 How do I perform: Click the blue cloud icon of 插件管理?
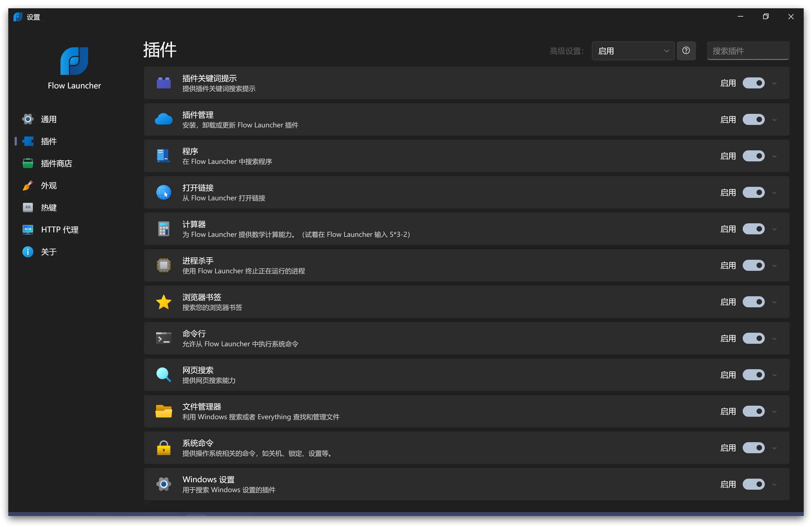pyautogui.click(x=164, y=119)
